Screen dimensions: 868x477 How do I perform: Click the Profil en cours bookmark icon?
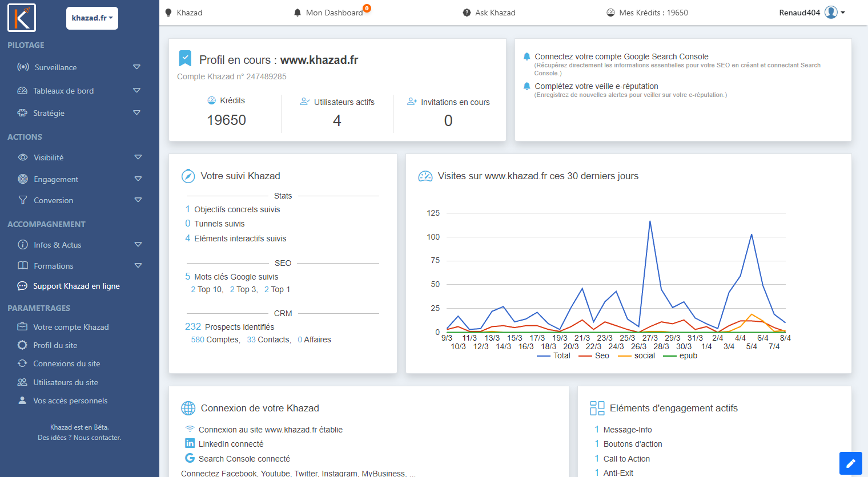(185, 58)
